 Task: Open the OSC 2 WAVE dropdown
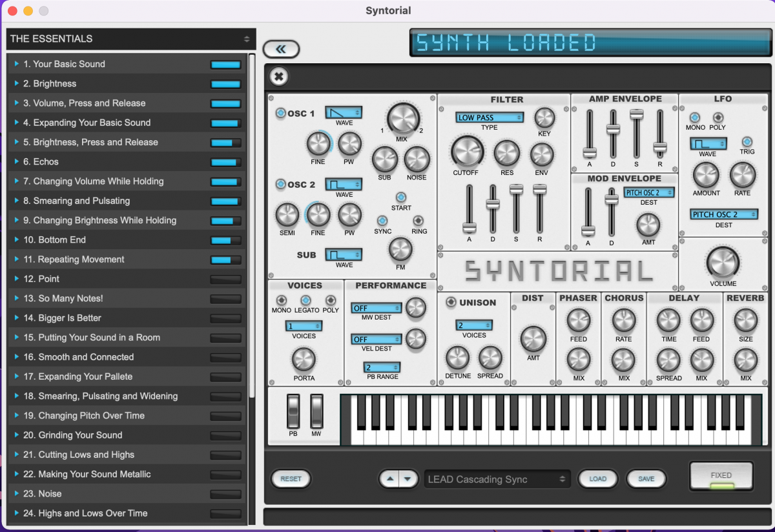click(x=344, y=184)
